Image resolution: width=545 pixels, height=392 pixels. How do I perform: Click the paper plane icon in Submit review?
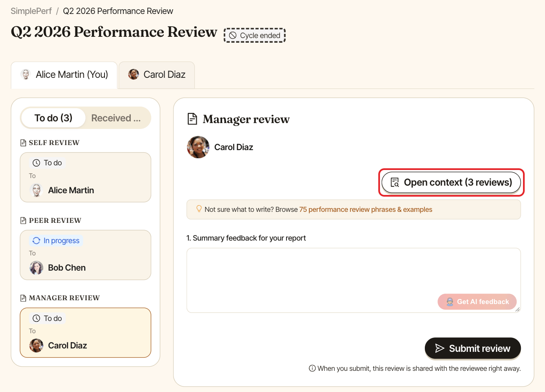(440, 348)
